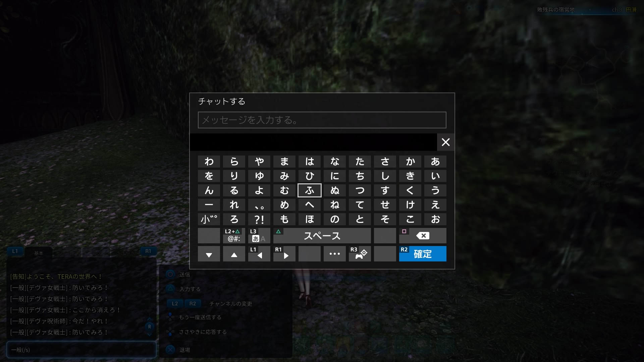The image size is (644, 362).
Task: Click the down arrow key
Action: (209, 254)
